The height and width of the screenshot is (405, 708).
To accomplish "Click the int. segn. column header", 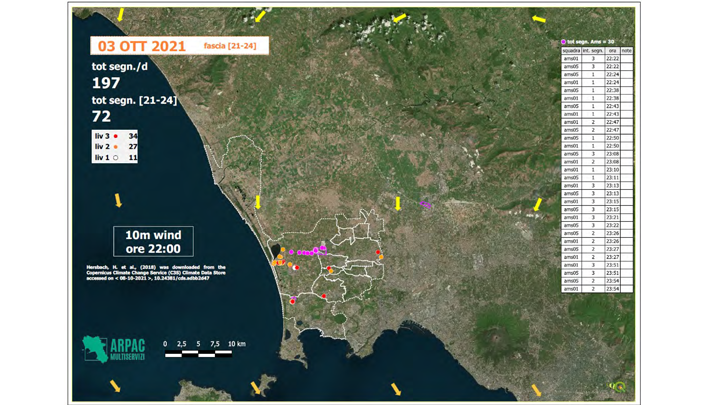I will (x=592, y=51).
